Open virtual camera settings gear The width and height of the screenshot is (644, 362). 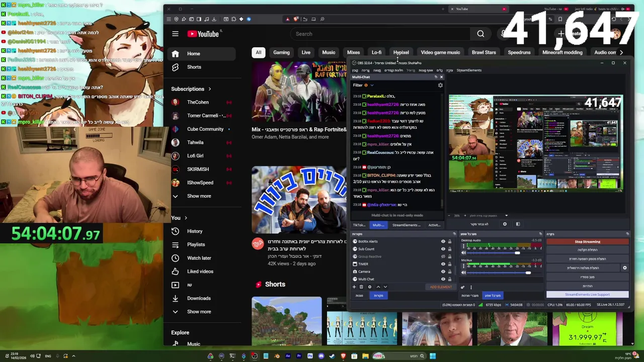[625, 268]
